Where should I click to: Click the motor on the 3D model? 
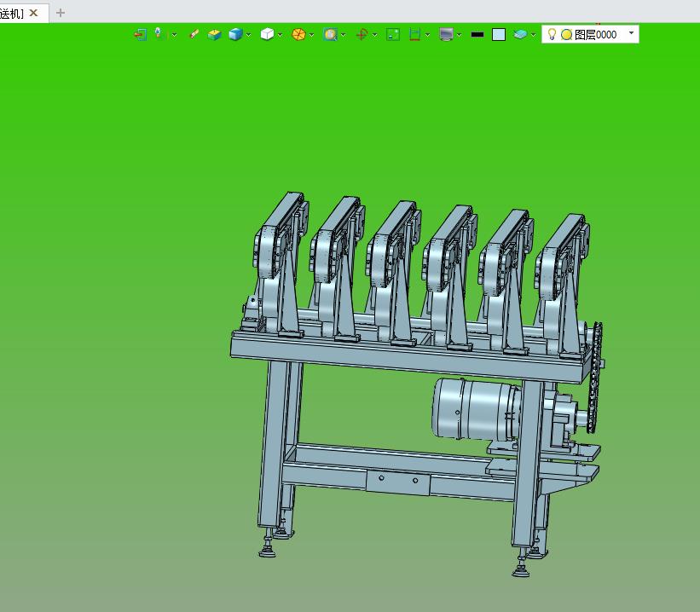click(473, 409)
